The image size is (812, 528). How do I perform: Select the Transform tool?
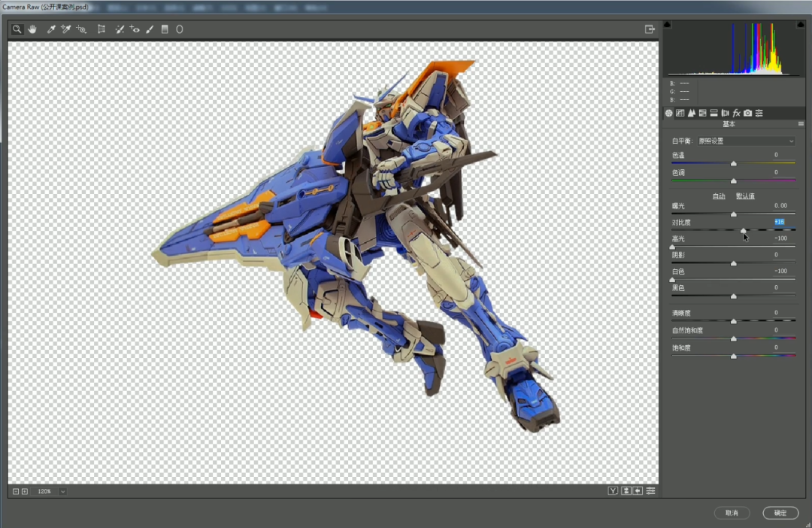tap(101, 29)
